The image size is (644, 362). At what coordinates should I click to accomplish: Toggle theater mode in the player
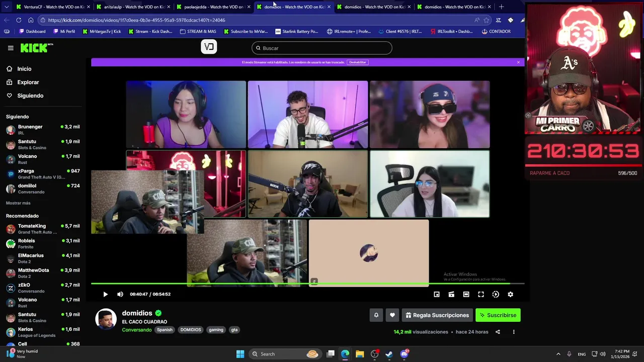pos(466,294)
